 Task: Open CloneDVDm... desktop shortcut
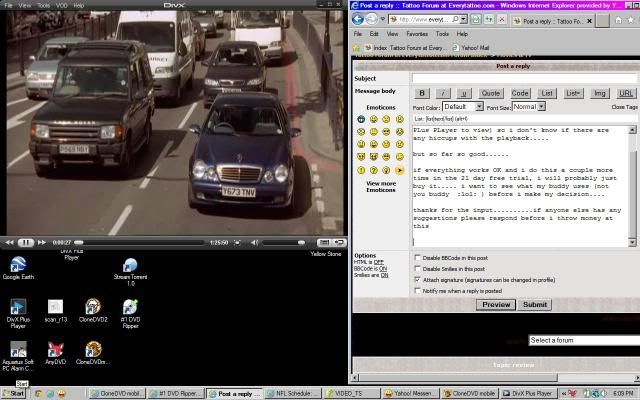[x=93, y=353]
